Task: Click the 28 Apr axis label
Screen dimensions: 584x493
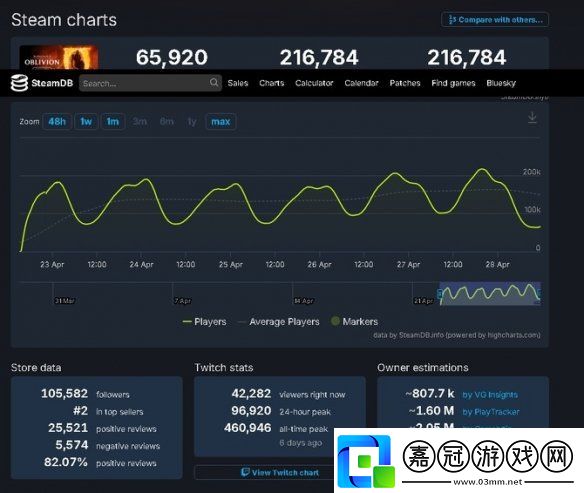Action: pyautogui.click(x=497, y=264)
